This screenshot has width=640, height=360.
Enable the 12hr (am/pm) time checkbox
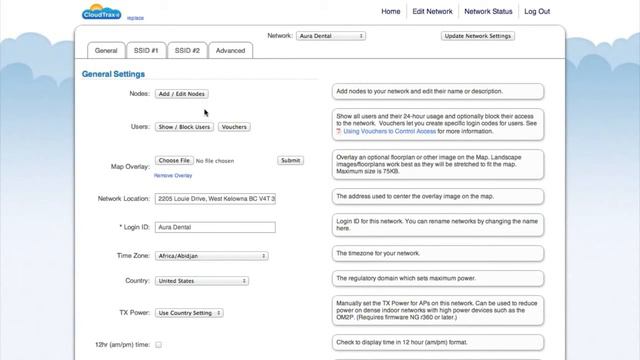click(158, 345)
